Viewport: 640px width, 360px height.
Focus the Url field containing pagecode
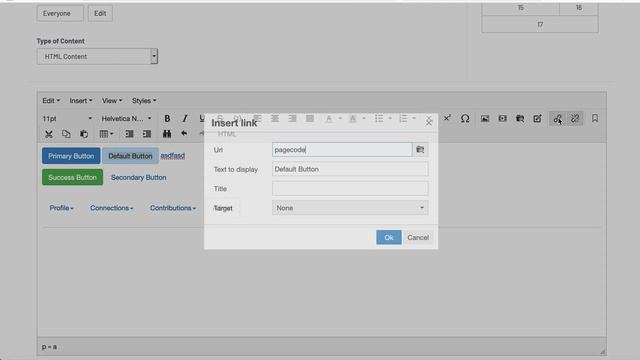coord(342,150)
